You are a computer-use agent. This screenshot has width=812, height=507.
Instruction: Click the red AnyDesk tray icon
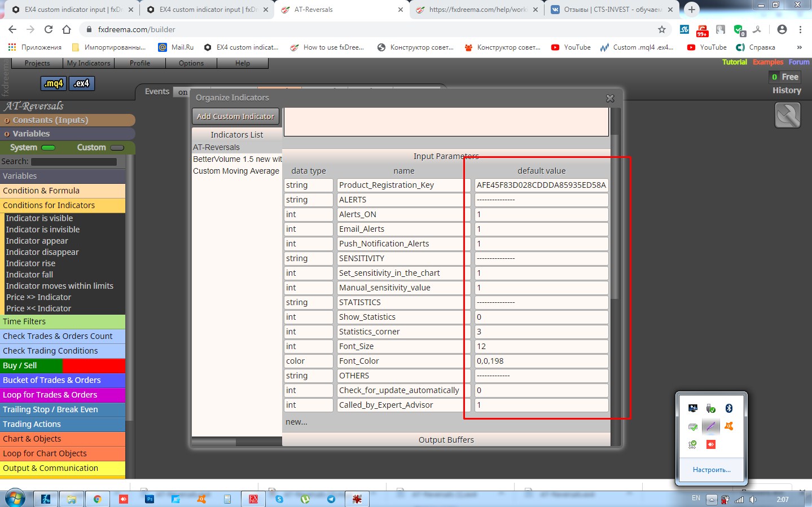[x=711, y=444]
